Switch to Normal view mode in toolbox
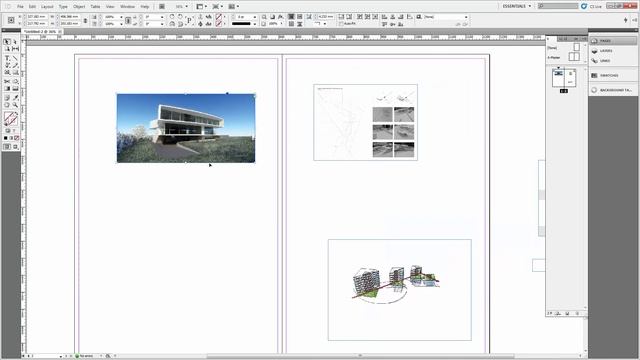This screenshot has width=640, height=360. (x=7, y=147)
